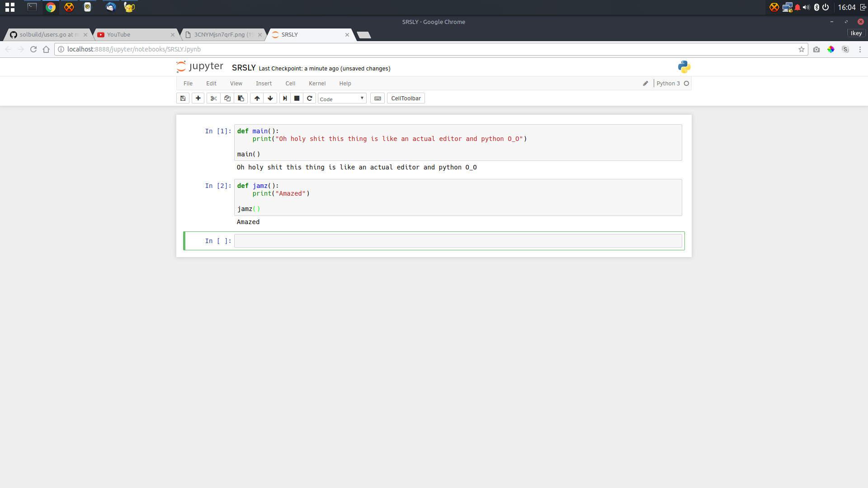Close the YouTube tab
Viewport: 868px width, 488px height.
[173, 35]
